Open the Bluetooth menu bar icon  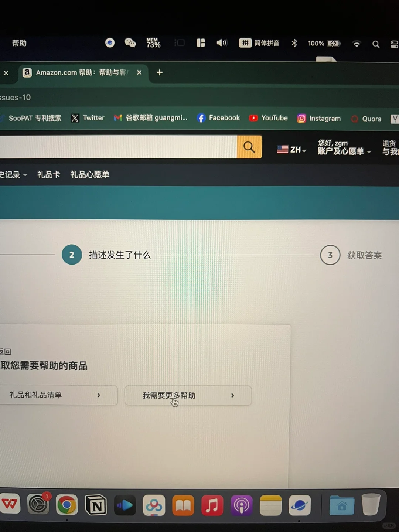[294, 43]
